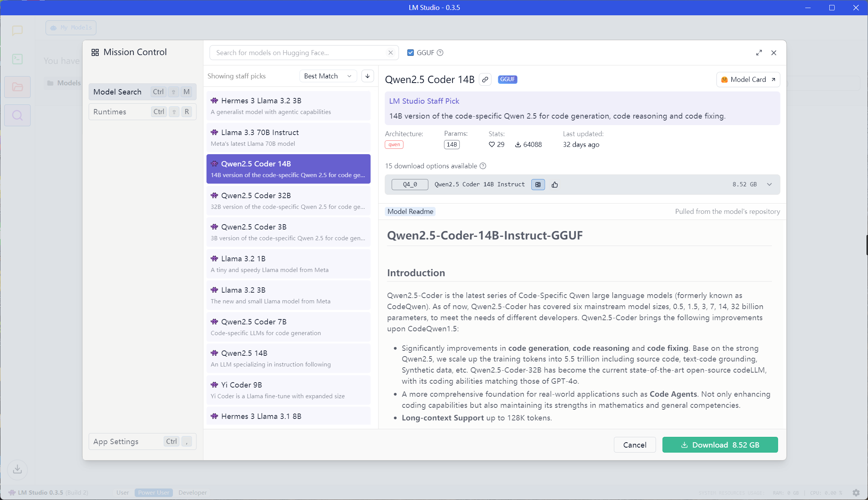Open the Downloads icon in the bottom left corner
Screen dimensions: 868x500
click(x=17, y=469)
